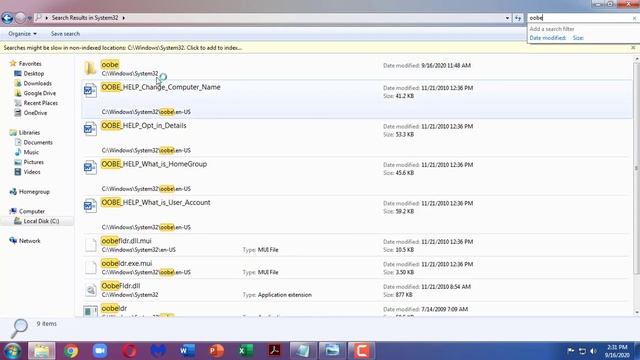Select OOBE_HELP_What_is_User_Account document icon
The image size is (640, 360).
90,205
